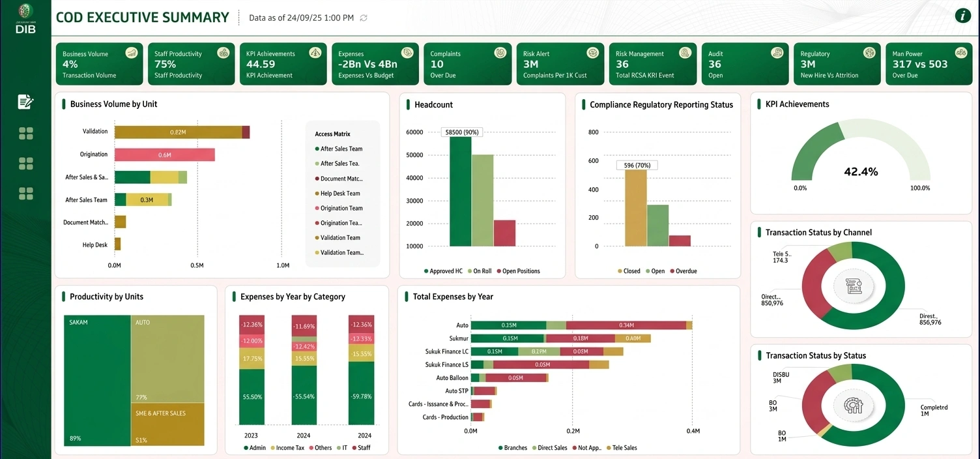The image size is (980, 459).
Task: Click the Business Volume card icon
Action: click(x=131, y=53)
